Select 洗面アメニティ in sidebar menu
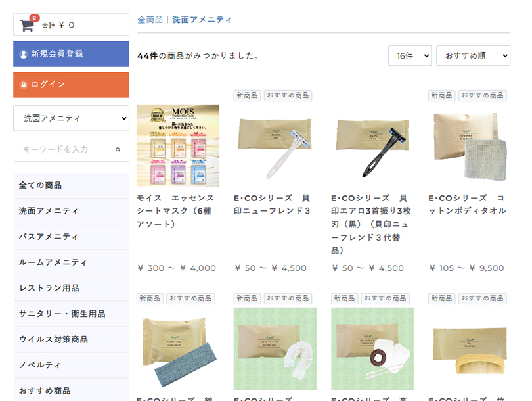532x401 pixels. click(x=71, y=211)
